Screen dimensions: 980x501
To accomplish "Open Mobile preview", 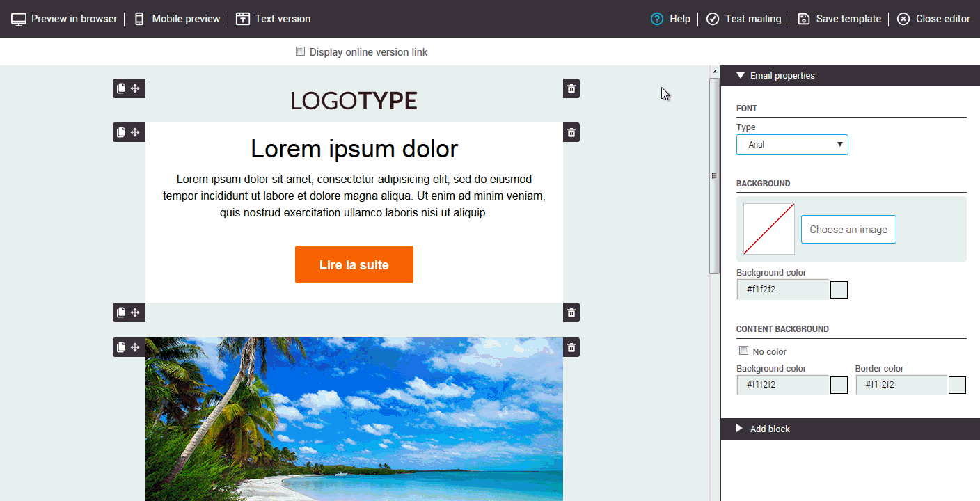I will pyautogui.click(x=177, y=19).
